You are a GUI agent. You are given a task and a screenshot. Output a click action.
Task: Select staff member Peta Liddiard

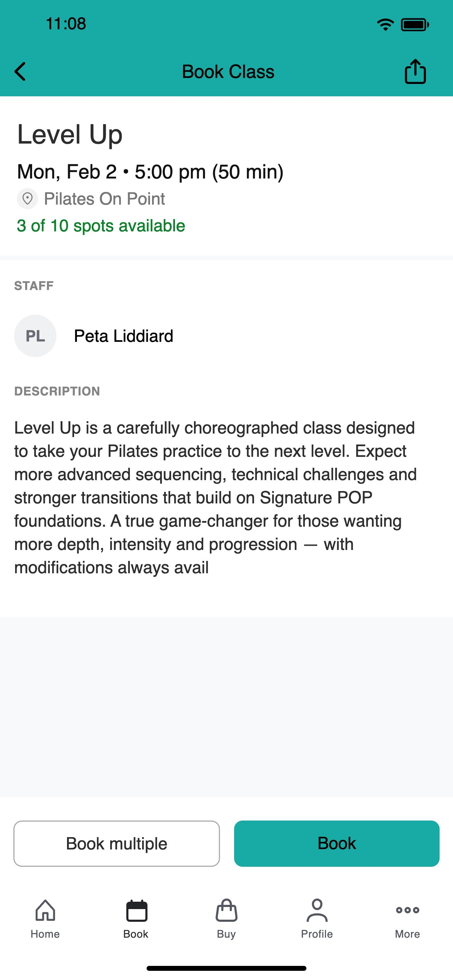(x=123, y=336)
